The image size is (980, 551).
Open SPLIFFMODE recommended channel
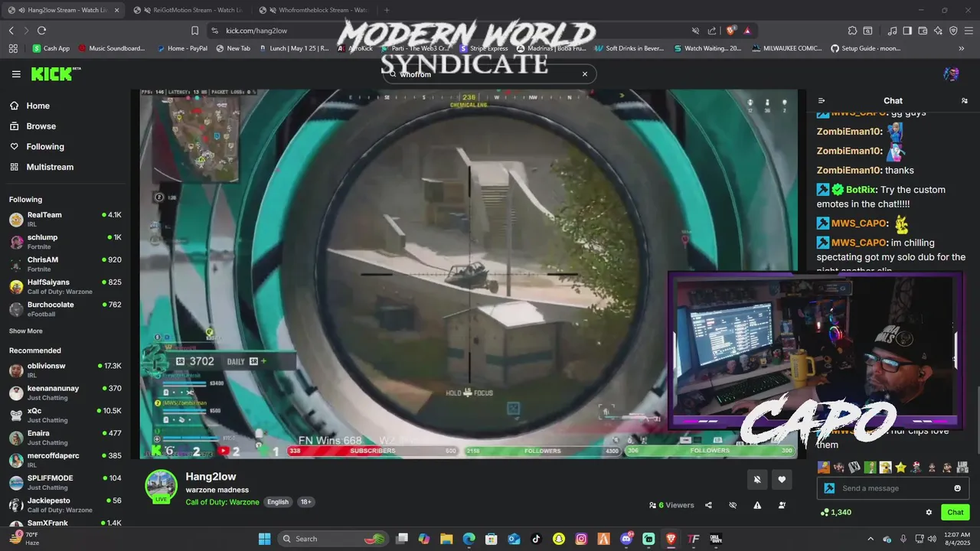click(x=65, y=482)
